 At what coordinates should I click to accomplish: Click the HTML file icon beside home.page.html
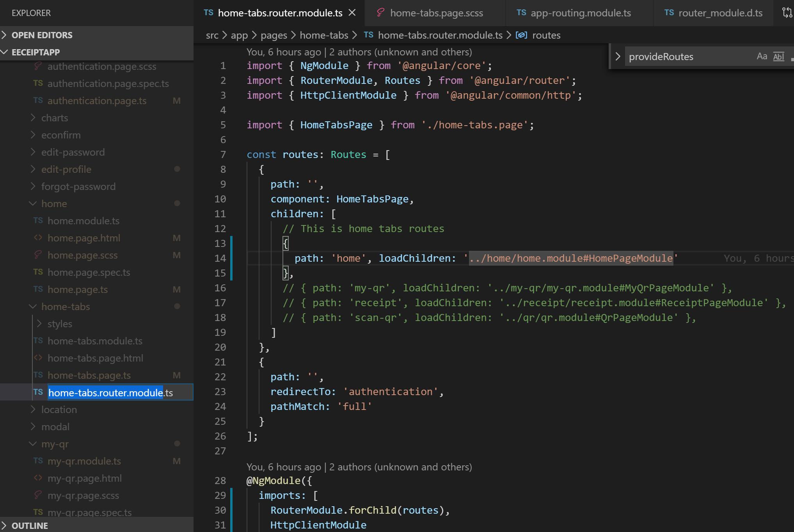pyautogui.click(x=37, y=238)
